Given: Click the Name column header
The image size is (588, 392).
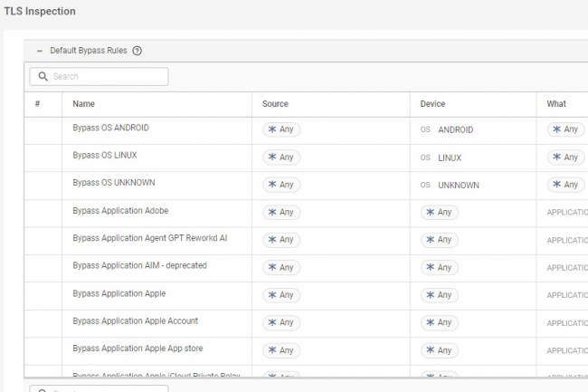Looking at the screenshot, I should (x=83, y=104).
